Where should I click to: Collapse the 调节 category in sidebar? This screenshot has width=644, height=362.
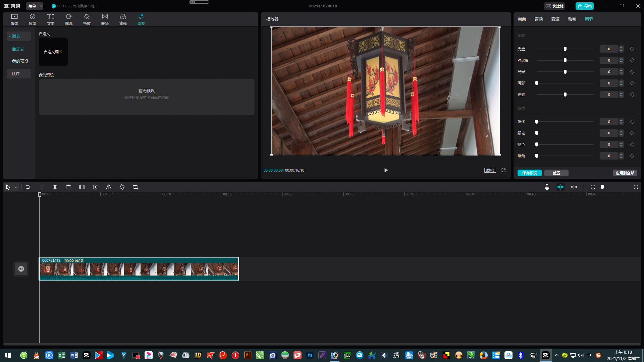click(x=19, y=36)
